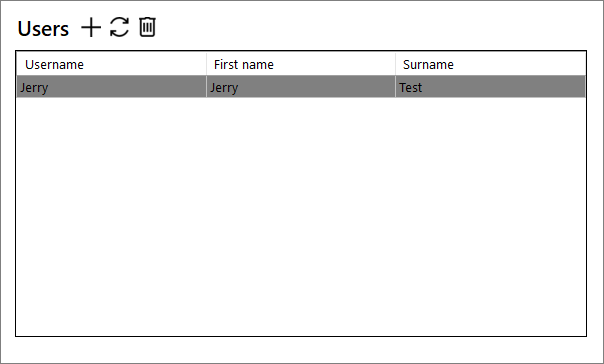Screen dimensions: 604x364
Task: Select the Test cell in the Surname column
Action: tap(490, 87)
